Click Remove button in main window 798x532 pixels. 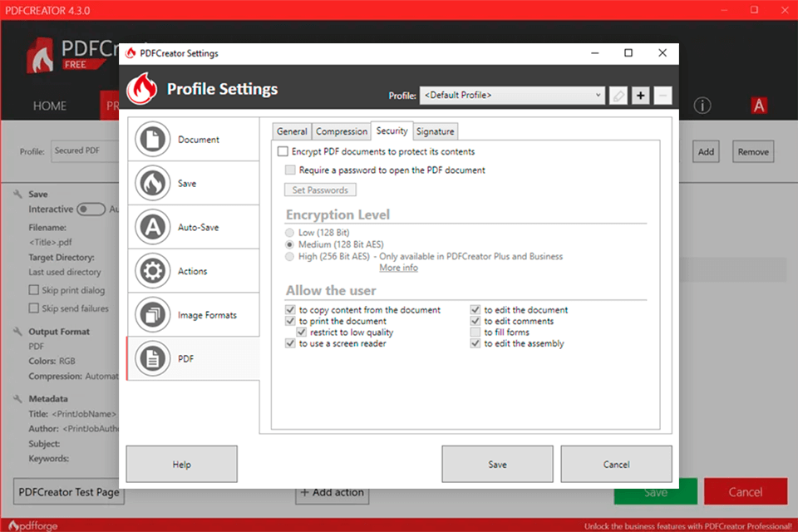pos(753,152)
